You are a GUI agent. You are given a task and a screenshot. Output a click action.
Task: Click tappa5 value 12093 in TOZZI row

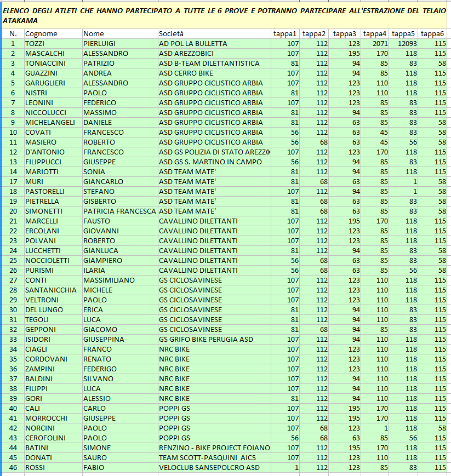[403, 44]
